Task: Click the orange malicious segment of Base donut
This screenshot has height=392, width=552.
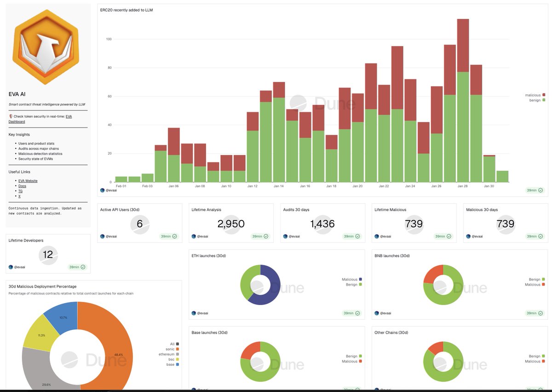Action: click(x=249, y=351)
